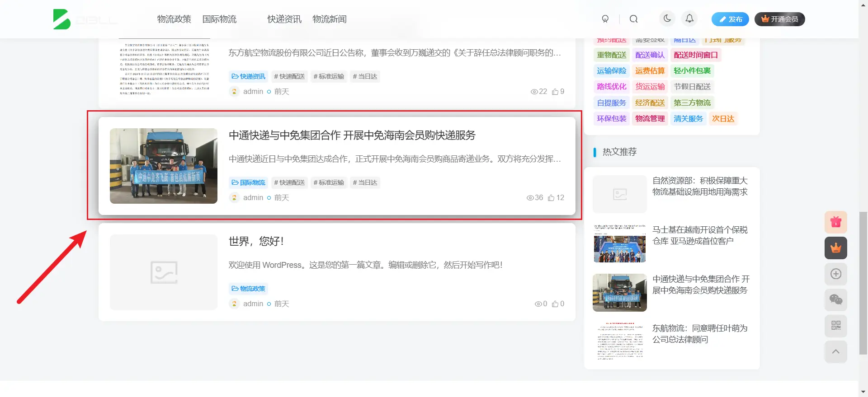Go to the 物流新闻 menu item

coord(329,19)
